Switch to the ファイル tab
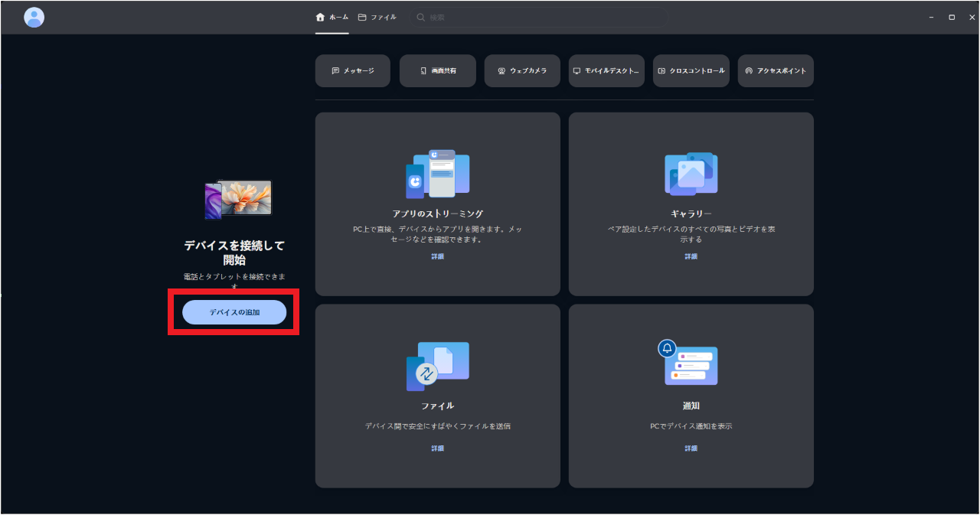The height and width of the screenshot is (515, 980). pos(377,16)
